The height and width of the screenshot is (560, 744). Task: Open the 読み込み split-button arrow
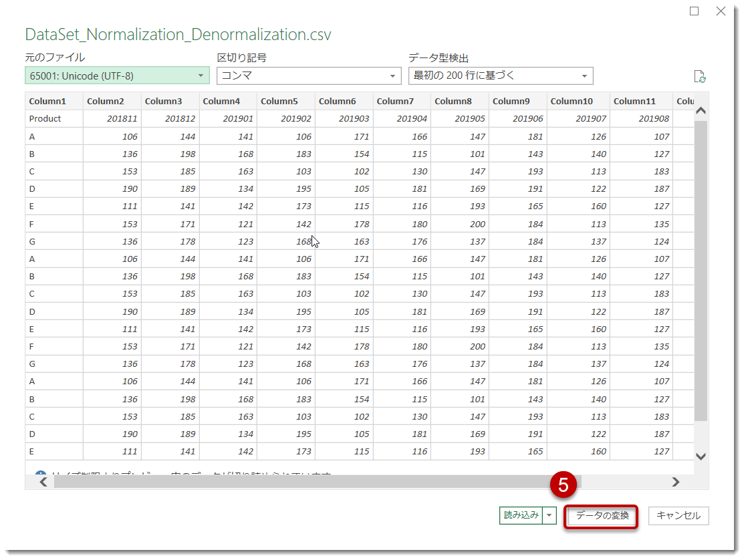[549, 515]
